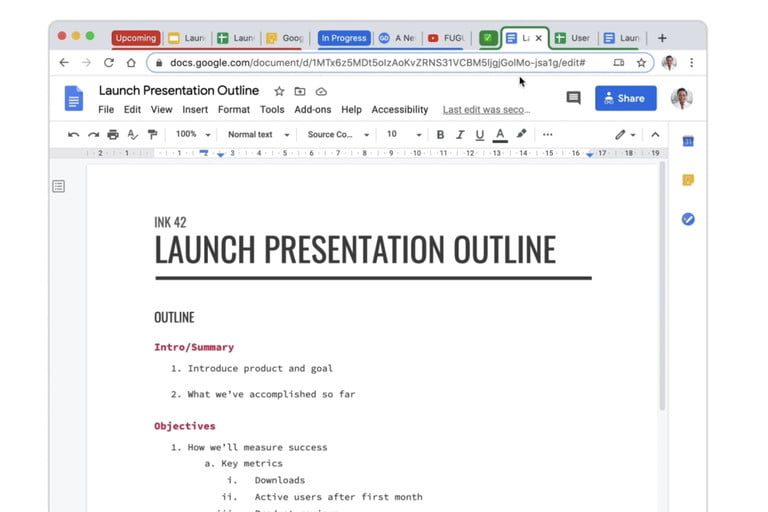Move document using folder icon

(x=300, y=91)
